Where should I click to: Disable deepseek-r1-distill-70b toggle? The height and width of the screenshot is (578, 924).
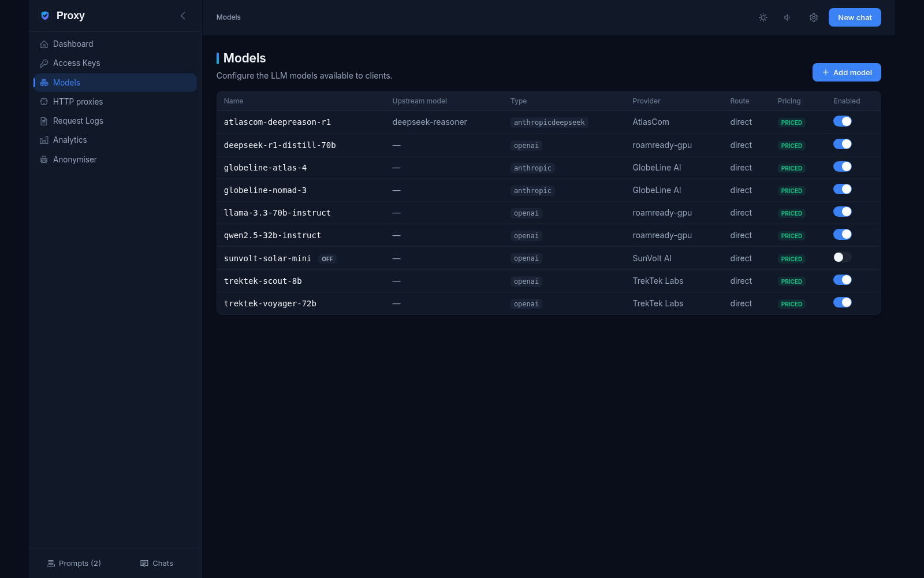click(843, 144)
